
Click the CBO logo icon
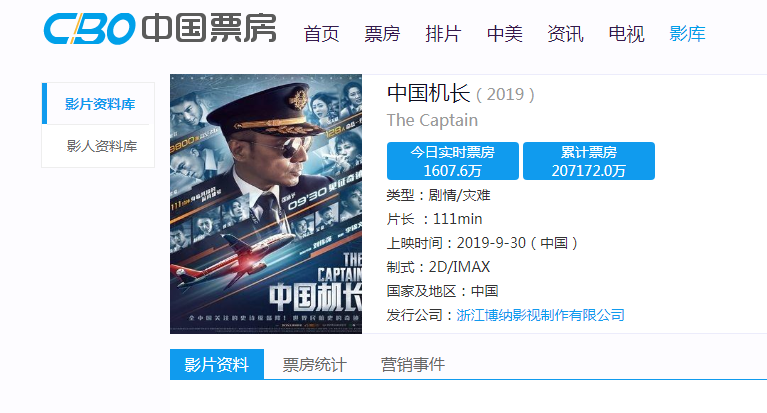coord(89,28)
